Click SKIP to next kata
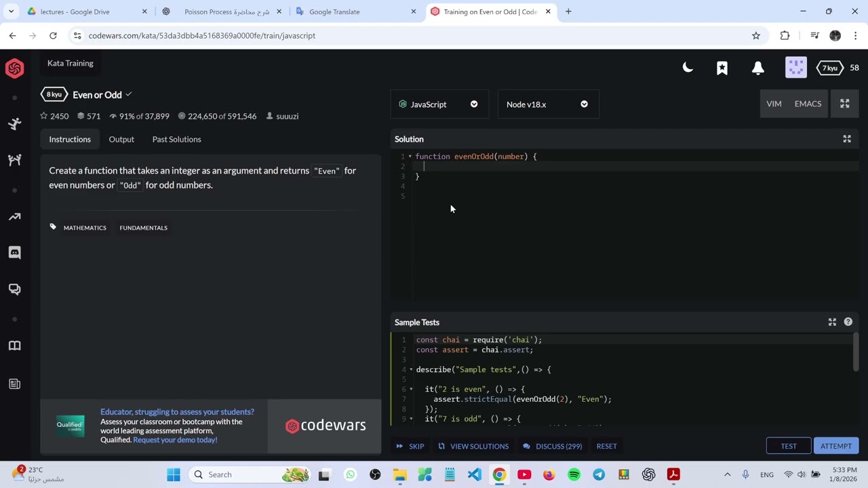868x488 pixels. click(410, 446)
